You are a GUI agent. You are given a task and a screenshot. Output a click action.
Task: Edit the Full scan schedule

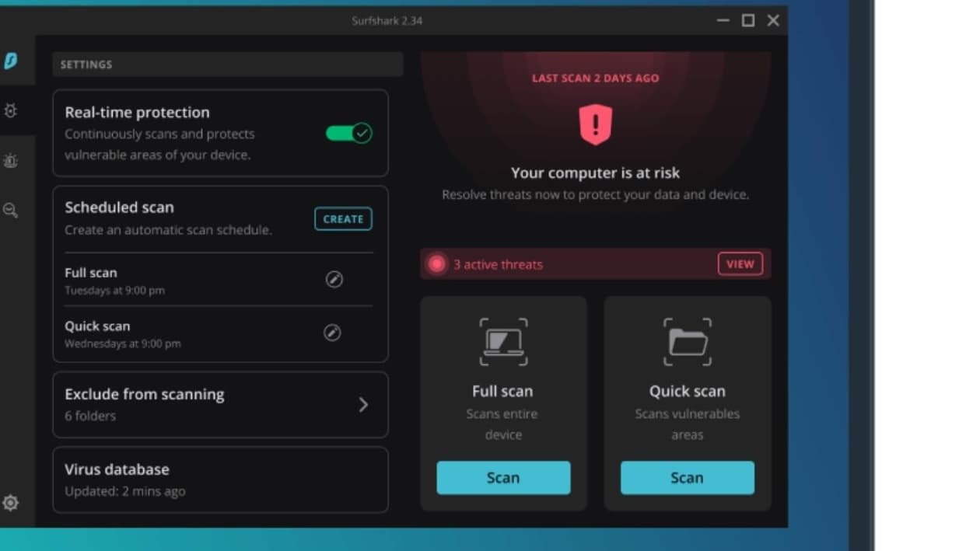pyautogui.click(x=334, y=279)
